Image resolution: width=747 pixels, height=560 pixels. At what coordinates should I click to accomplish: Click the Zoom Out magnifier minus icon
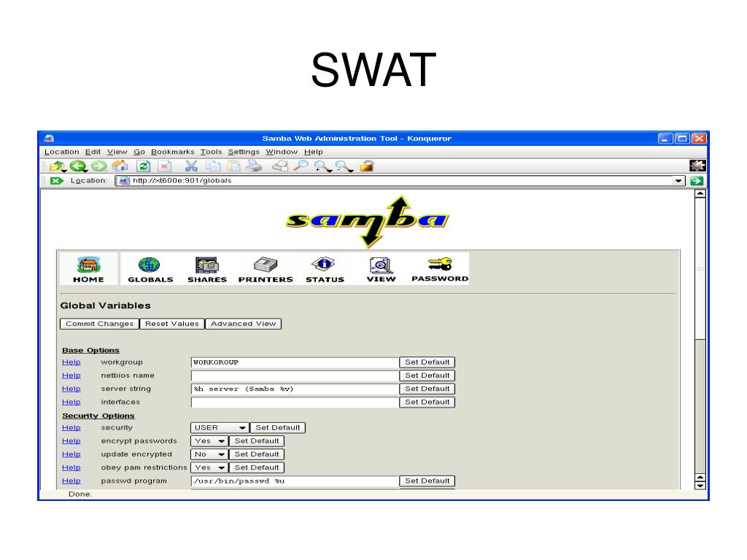(x=344, y=166)
